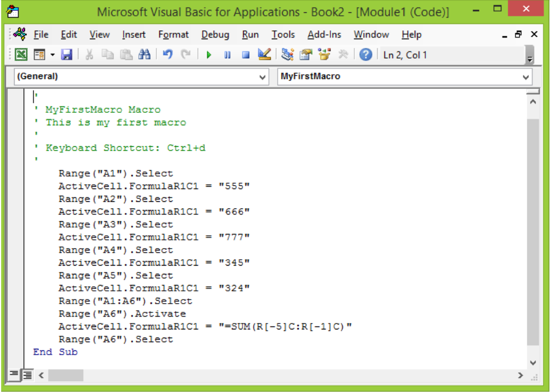Open the Insert UserForm dropdown arrow
The image size is (550, 392).
[x=53, y=54]
